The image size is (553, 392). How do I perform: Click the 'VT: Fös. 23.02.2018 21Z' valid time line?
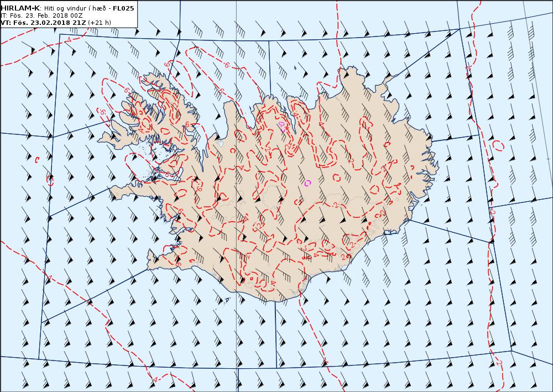coord(44,23)
